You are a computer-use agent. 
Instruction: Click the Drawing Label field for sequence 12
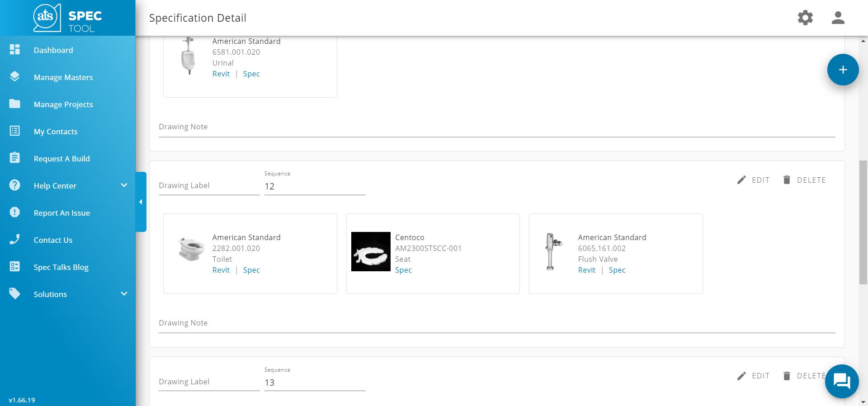(x=209, y=186)
